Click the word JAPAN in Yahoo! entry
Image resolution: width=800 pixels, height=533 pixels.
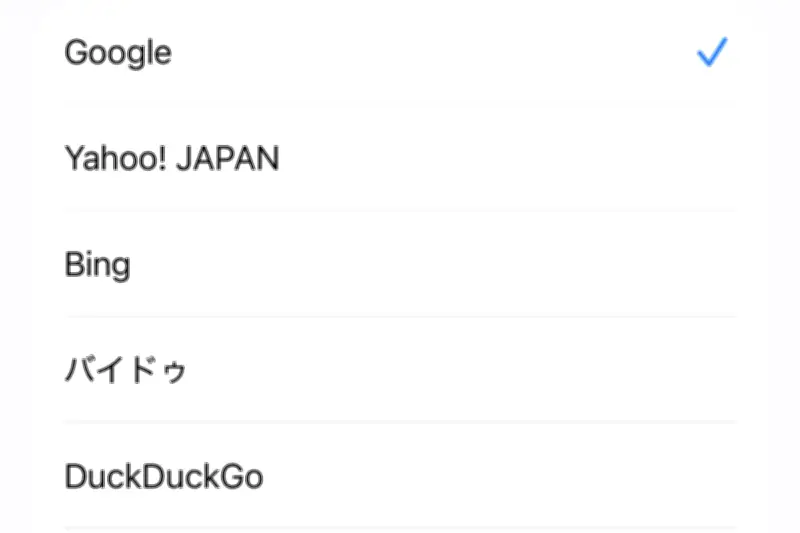coord(228,158)
